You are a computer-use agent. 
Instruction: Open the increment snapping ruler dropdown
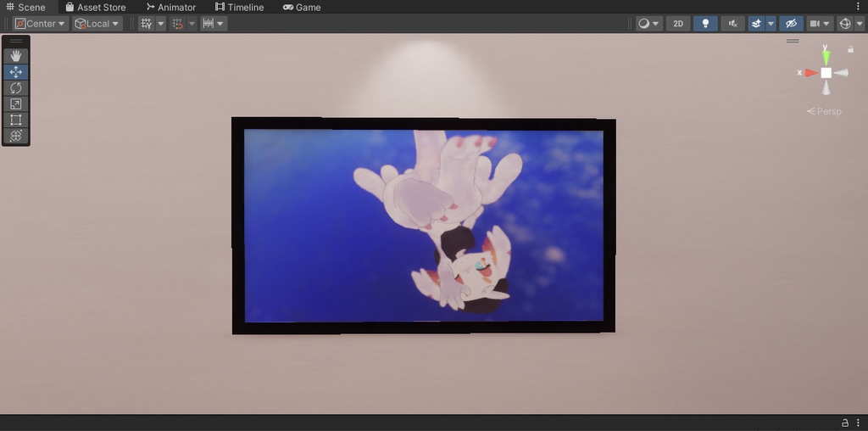(214, 23)
